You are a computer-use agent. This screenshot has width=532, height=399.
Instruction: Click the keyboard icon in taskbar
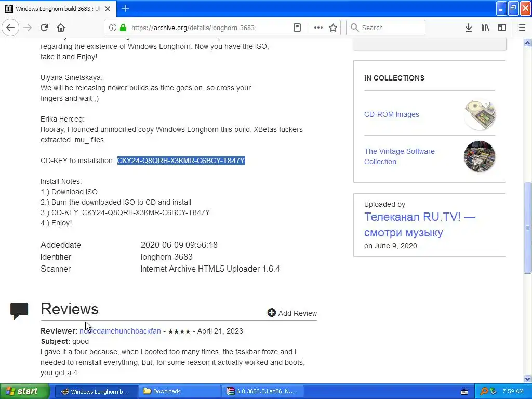pos(464,392)
